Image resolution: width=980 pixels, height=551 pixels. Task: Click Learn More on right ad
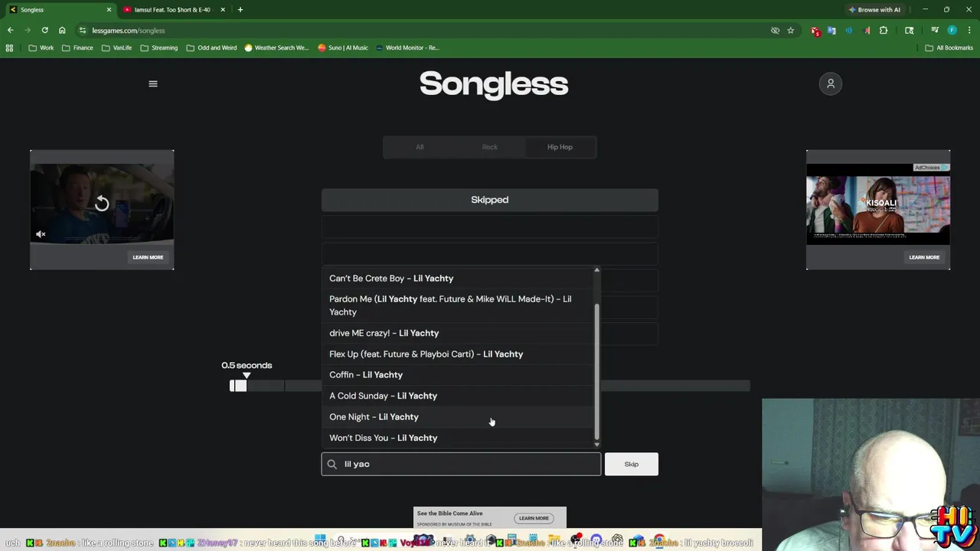coord(924,257)
